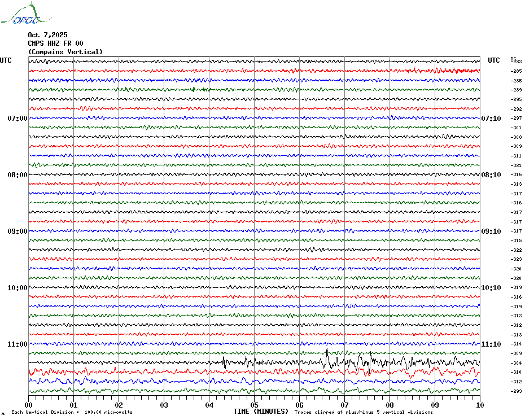Click the 'Traces clipped at plus/minus 5 vertical divisions' note
Viewport: 525px width, 420px height.
pos(364,412)
